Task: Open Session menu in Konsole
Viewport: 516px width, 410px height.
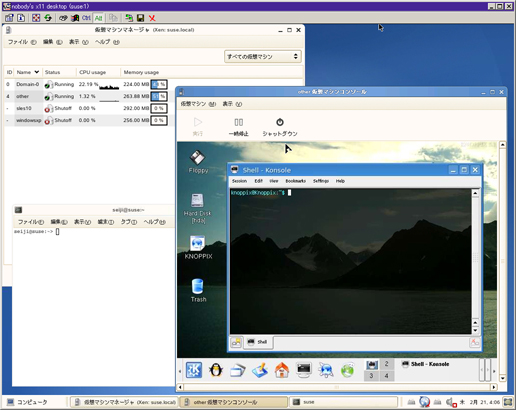Action: click(x=239, y=181)
